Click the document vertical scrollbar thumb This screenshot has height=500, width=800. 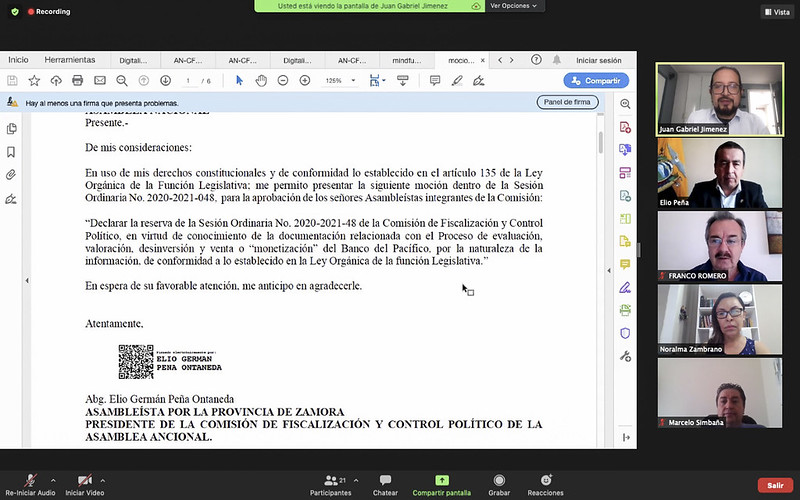pos(601,142)
